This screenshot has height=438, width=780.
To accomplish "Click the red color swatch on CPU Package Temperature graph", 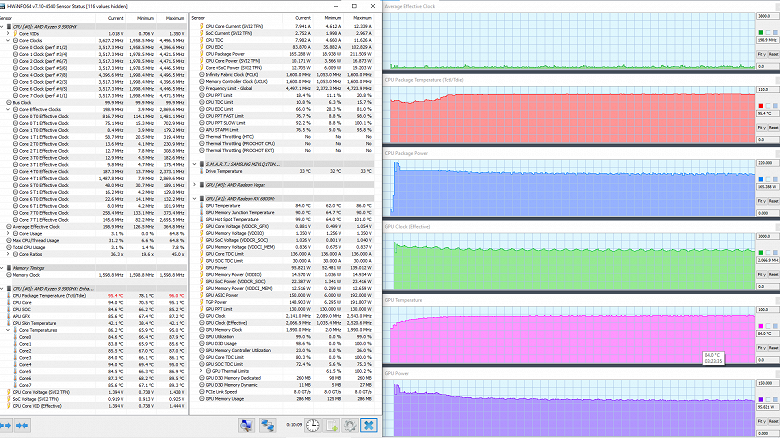I will (x=761, y=106).
